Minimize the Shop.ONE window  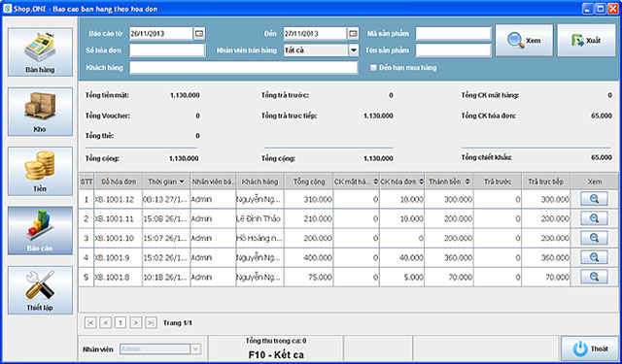tap(588, 9)
